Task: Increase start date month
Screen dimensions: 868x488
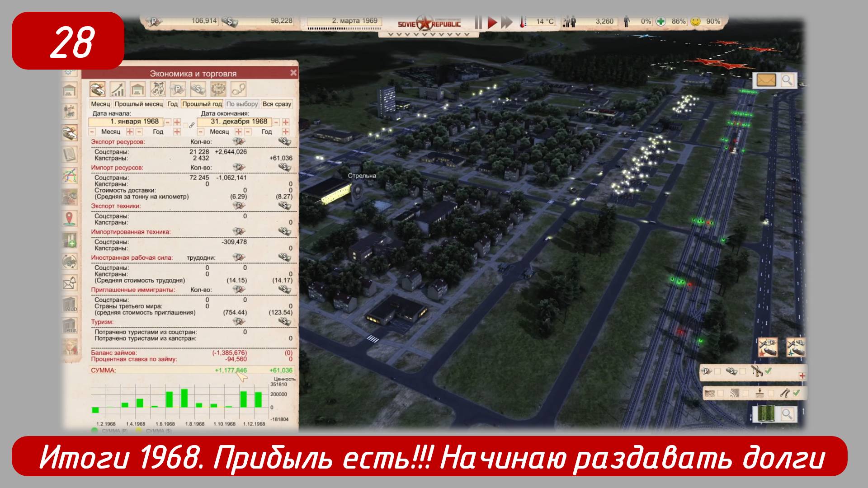Action: (130, 132)
